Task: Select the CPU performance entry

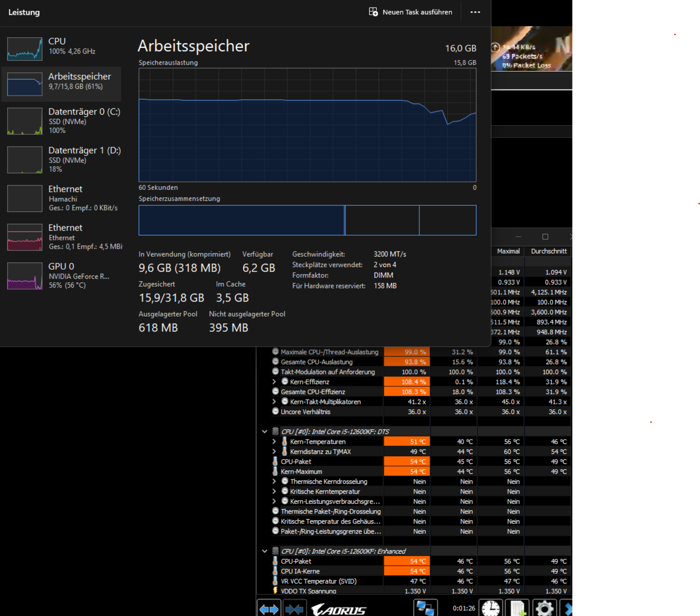Action: pos(61,48)
